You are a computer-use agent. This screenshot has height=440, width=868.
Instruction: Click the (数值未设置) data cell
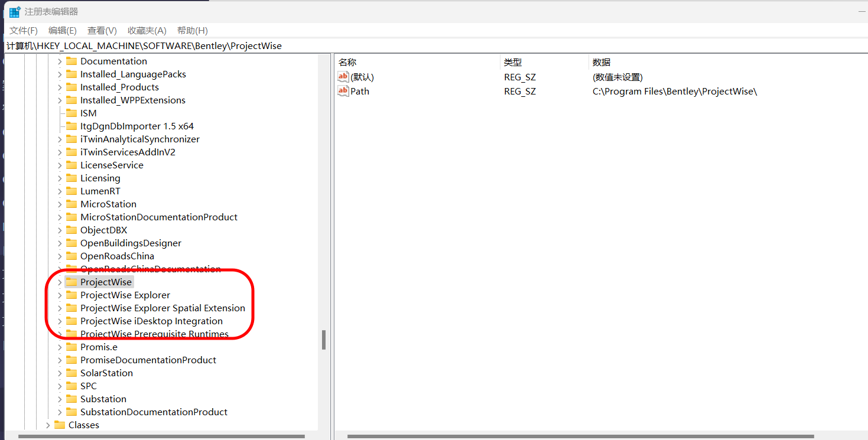[x=617, y=77]
